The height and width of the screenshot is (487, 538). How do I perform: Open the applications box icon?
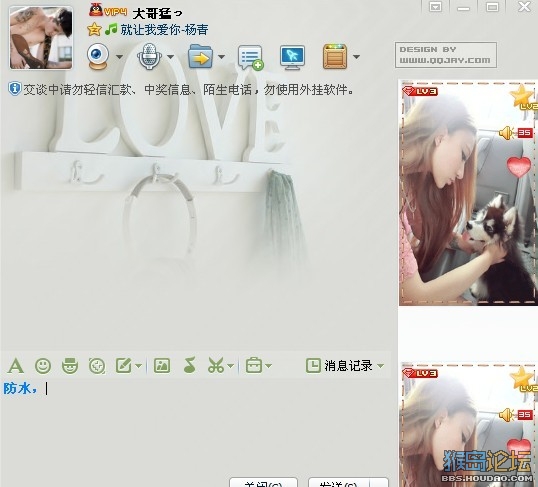[335, 56]
